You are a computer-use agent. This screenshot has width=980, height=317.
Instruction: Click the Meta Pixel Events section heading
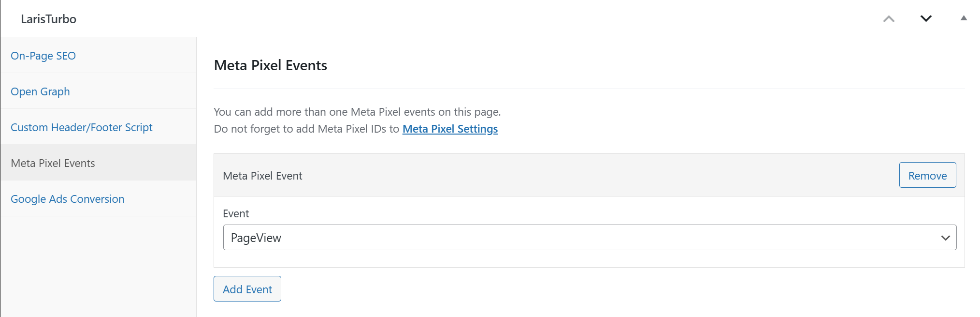pyautogui.click(x=271, y=65)
